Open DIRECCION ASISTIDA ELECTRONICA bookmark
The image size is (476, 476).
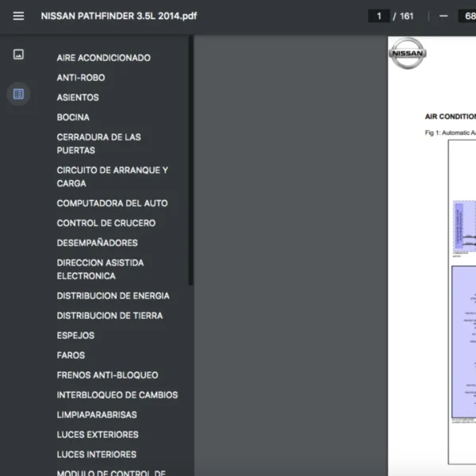[100, 269]
